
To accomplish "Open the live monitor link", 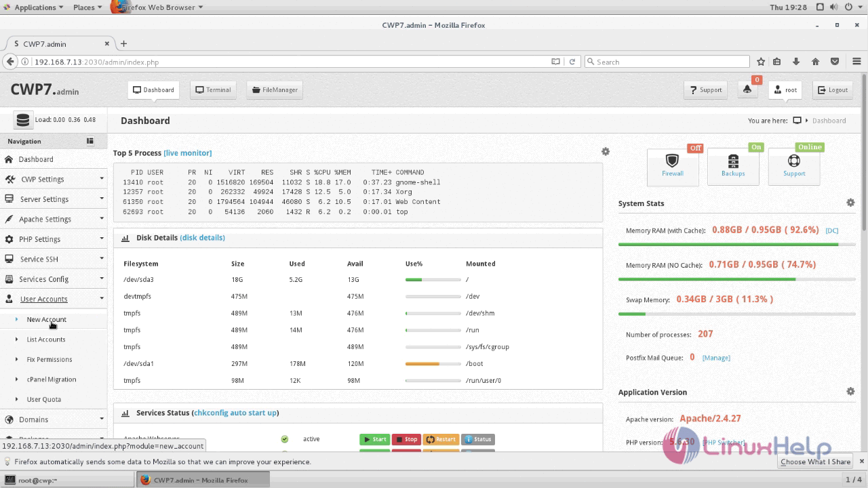I will pyautogui.click(x=188, y=153).
